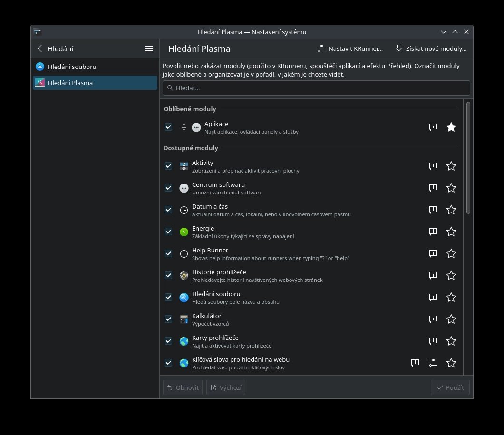Open the hamburger menu in the sidebar header
The height and width of the screenshot is (435, 504).
pos(149,48)
